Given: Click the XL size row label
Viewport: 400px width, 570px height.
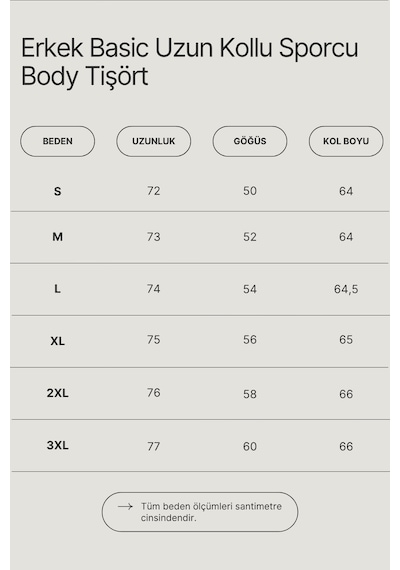Looking at the screenshot, I should (57, 341).
